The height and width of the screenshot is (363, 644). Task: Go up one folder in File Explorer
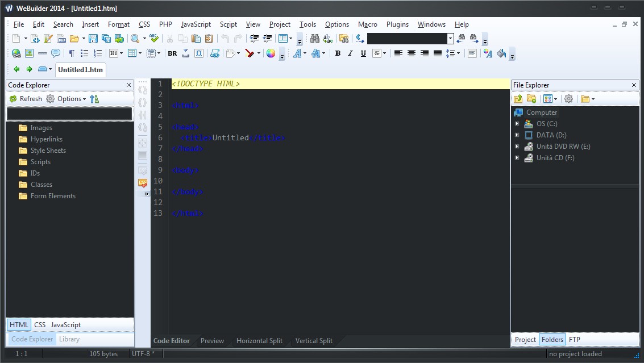click(518, 99)
